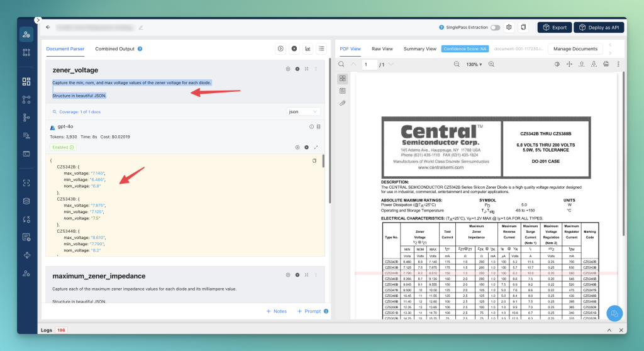
Task: Click the Manage Documents button
Action: (x=575, y=48)
